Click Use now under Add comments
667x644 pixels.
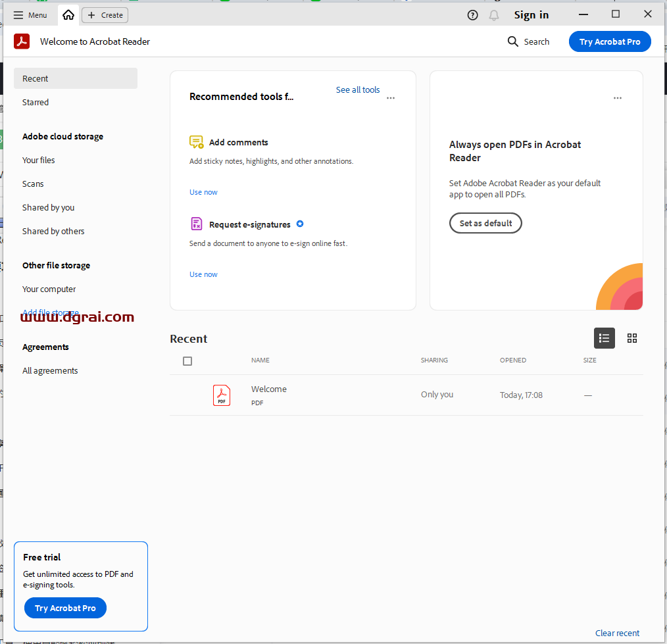pos(203,192)
